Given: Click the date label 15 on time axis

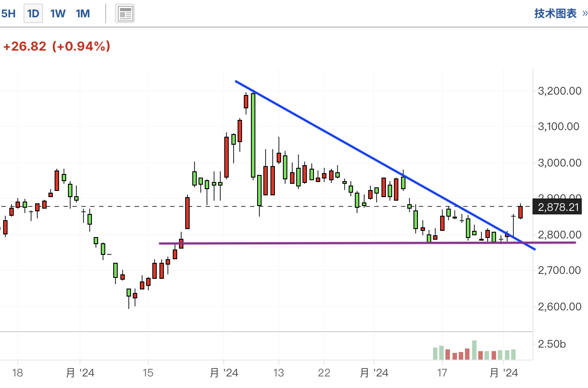Looking at the screenshot, I should (148, 372).
